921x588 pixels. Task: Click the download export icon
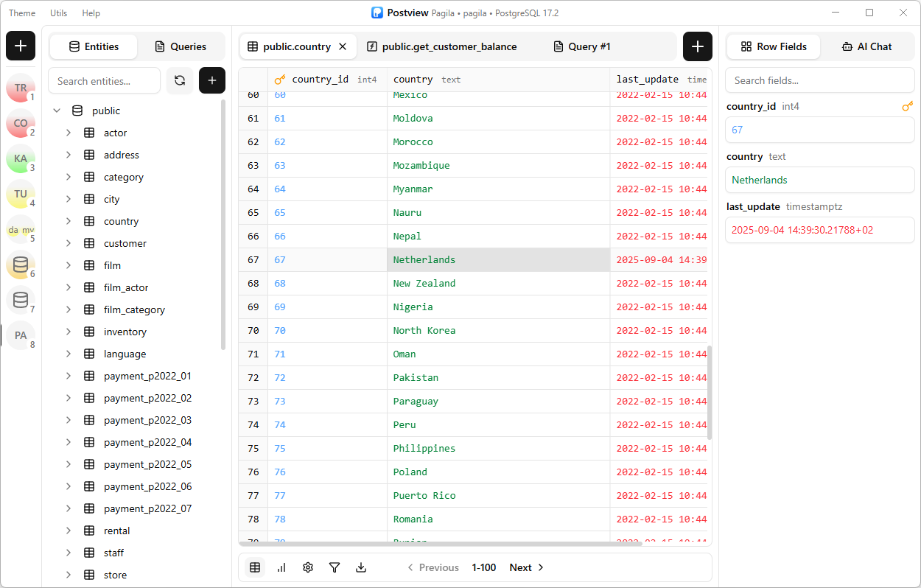point(361,567)
